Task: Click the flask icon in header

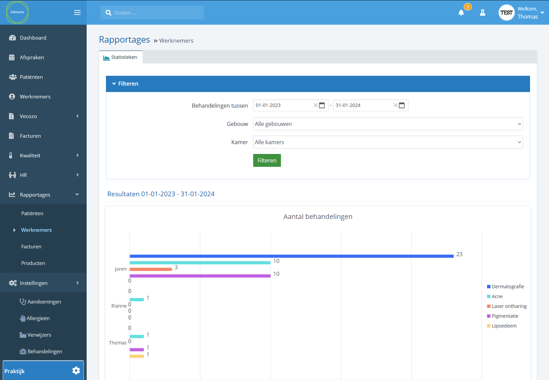Action: [x=482, y=13]
